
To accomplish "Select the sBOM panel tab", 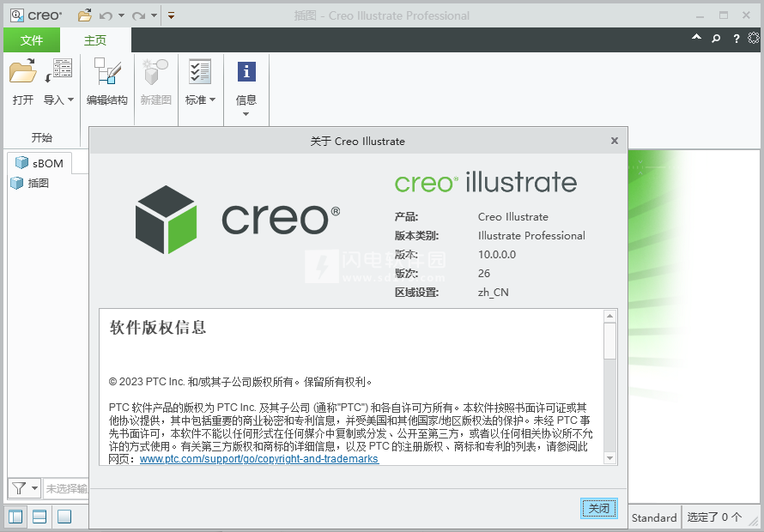I will click(39, 163).
